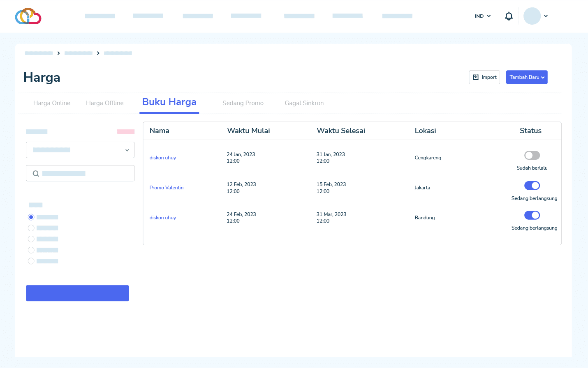Click the search magnifier icon
The height and width of the screenshot is (368, 588).
36,174
